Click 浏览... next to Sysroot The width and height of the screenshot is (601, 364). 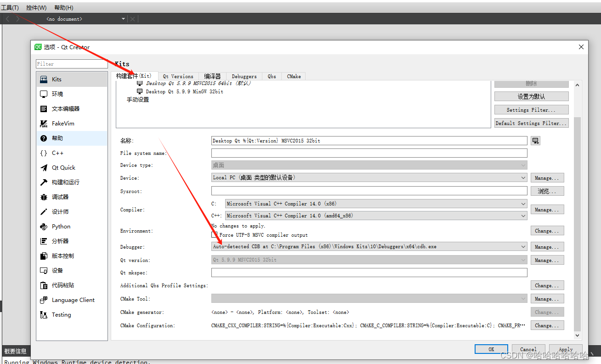[547, 191]
